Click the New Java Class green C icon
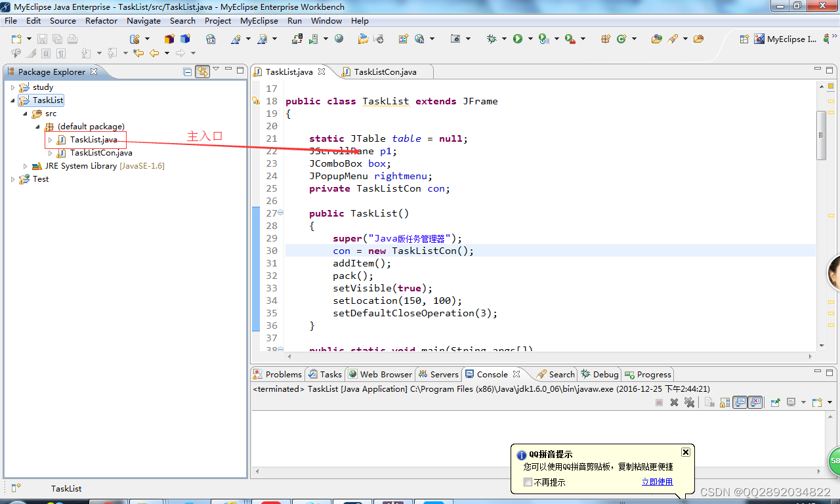 tap(620, 39)
